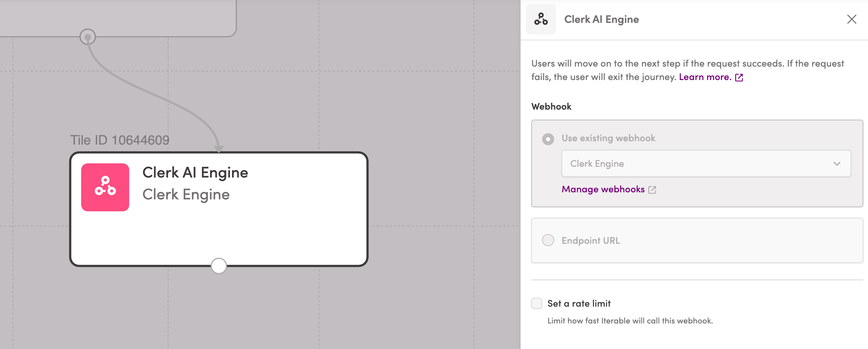Click the bottom output connector of tile

point(219,266)
